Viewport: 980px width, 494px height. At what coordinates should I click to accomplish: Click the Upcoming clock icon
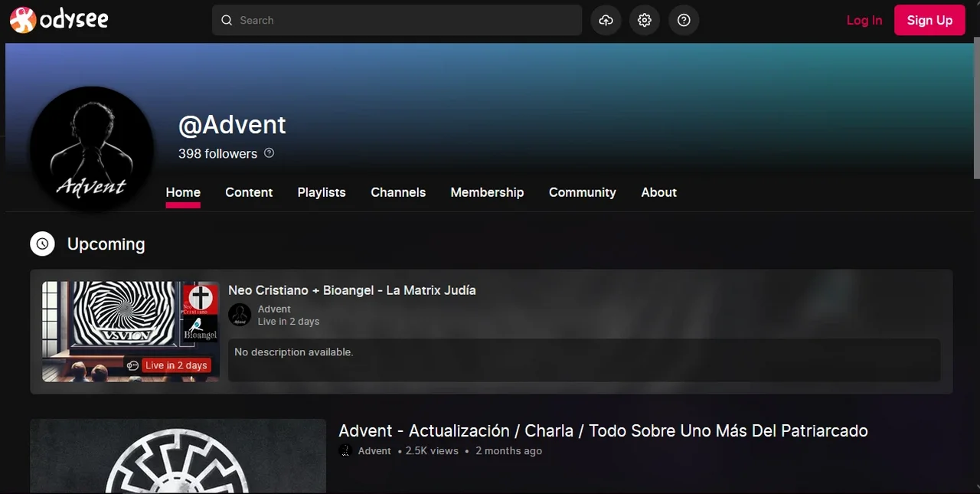(42, 244)
